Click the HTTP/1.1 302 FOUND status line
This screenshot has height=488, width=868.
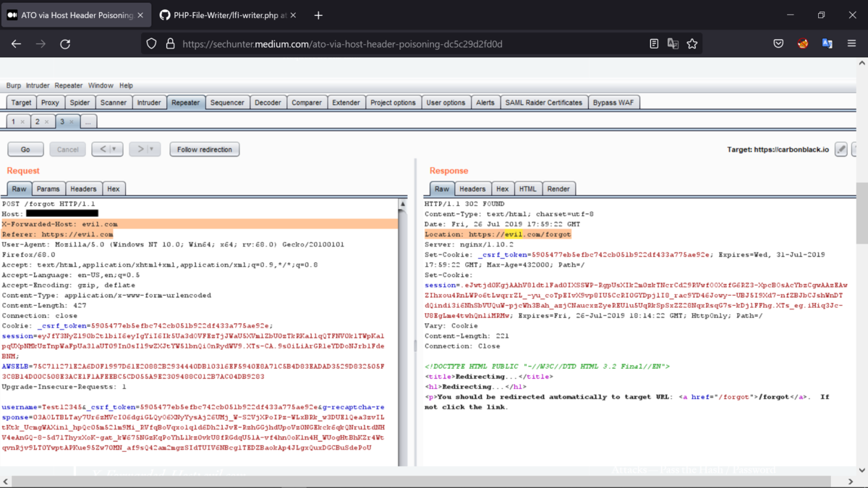tap(464, 204)
